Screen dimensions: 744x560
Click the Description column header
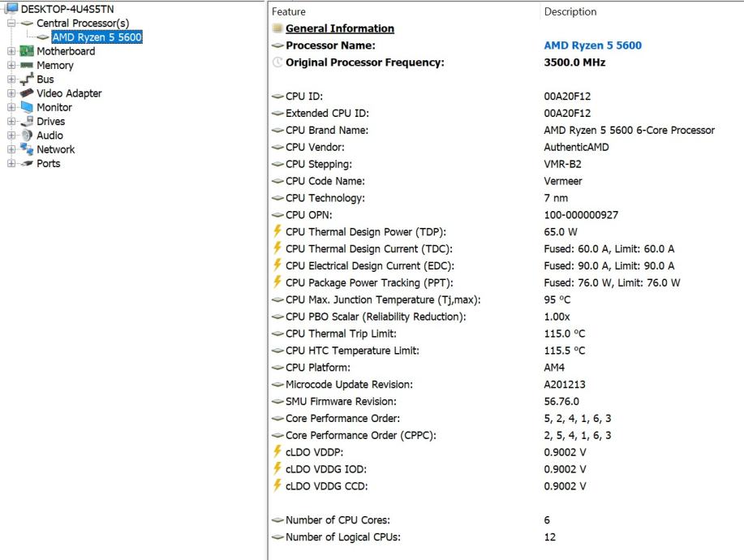pos(570,12)
